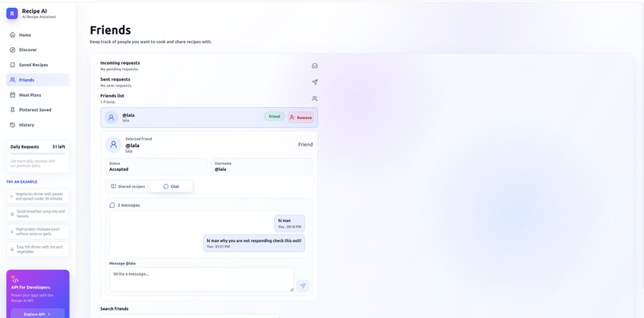Select Friends in the sidebar
This screenshot has width=644, height=318.
tap(38, 80)
